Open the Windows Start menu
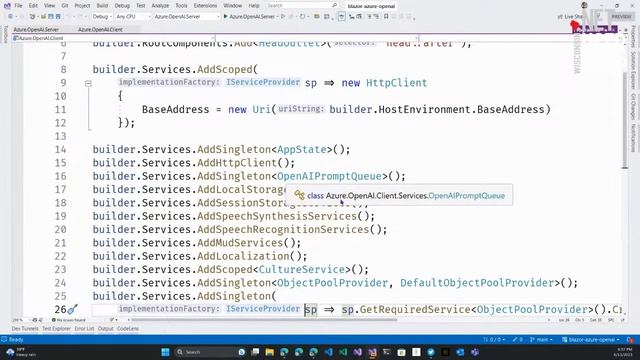 click(x=165, y=352)
